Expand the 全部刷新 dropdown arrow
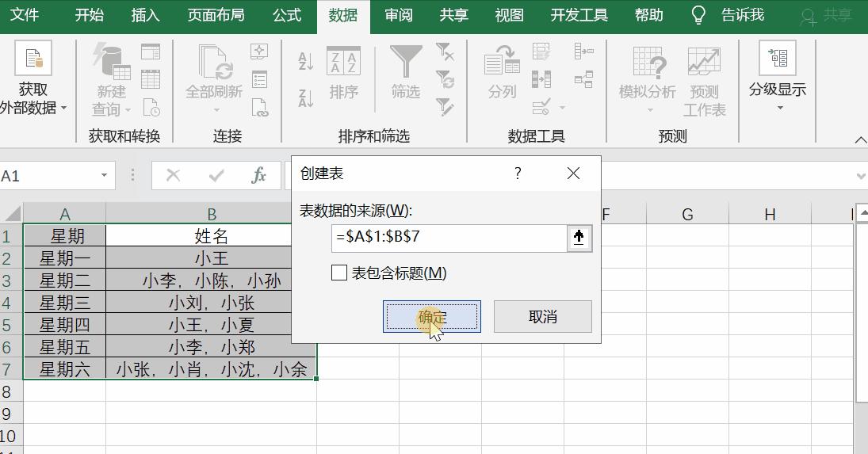The image size is (868, 454). click(216, 110)
